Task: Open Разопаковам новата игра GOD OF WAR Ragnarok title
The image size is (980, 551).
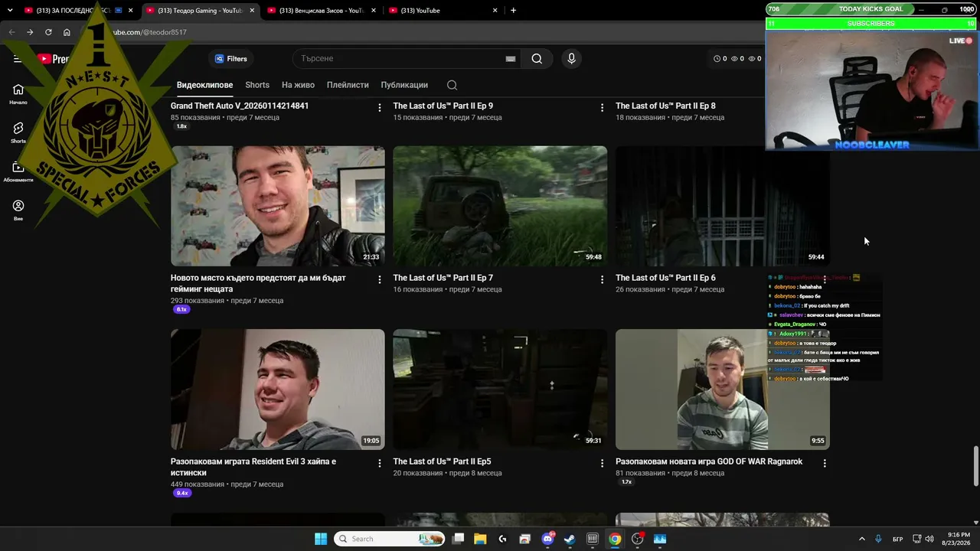Action: (x=709, y=461)
